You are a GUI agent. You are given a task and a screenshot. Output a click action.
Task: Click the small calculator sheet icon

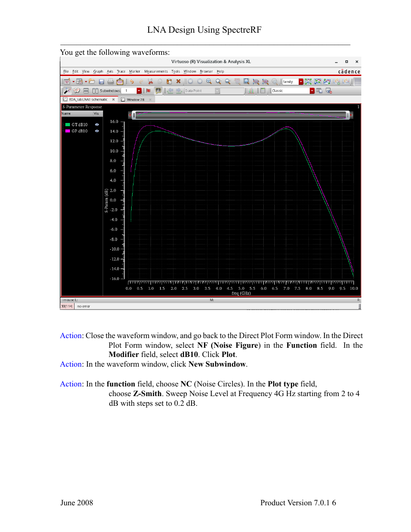pyautogui.click(x=263, y=91)
